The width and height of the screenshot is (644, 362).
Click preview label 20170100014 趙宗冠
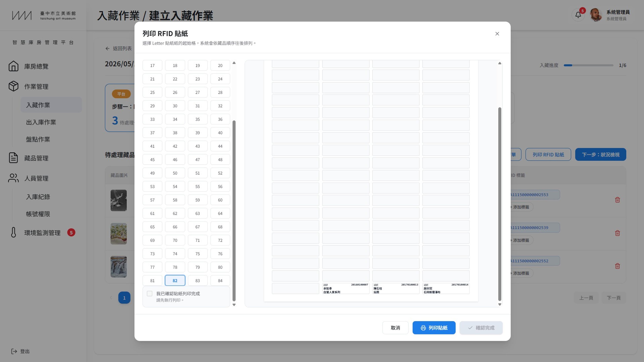click(x=446, y=288)
